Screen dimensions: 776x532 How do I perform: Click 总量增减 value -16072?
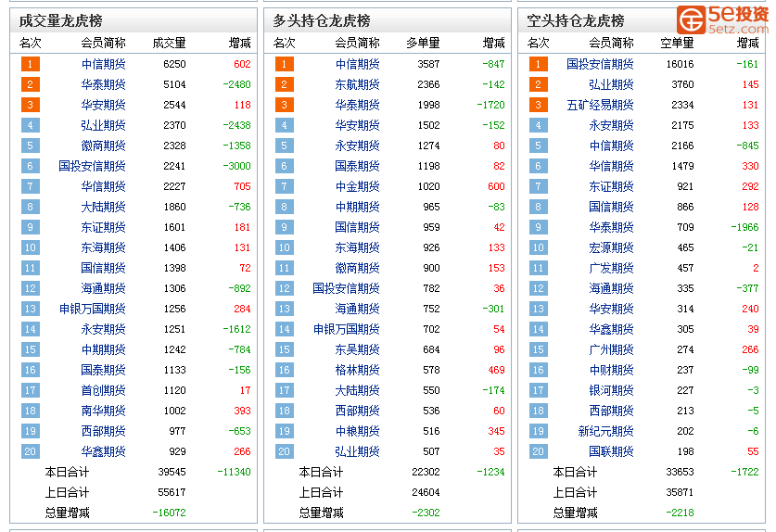[x=169, y=513]
